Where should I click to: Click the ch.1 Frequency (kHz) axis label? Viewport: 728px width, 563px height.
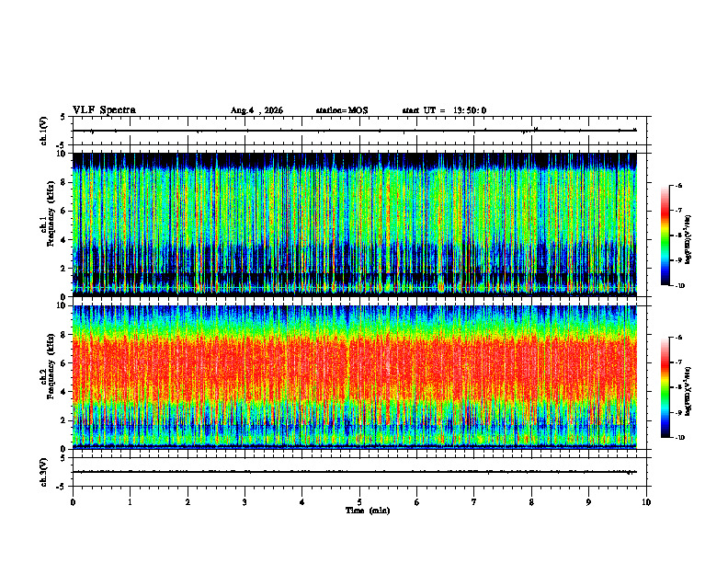[49, 224]
